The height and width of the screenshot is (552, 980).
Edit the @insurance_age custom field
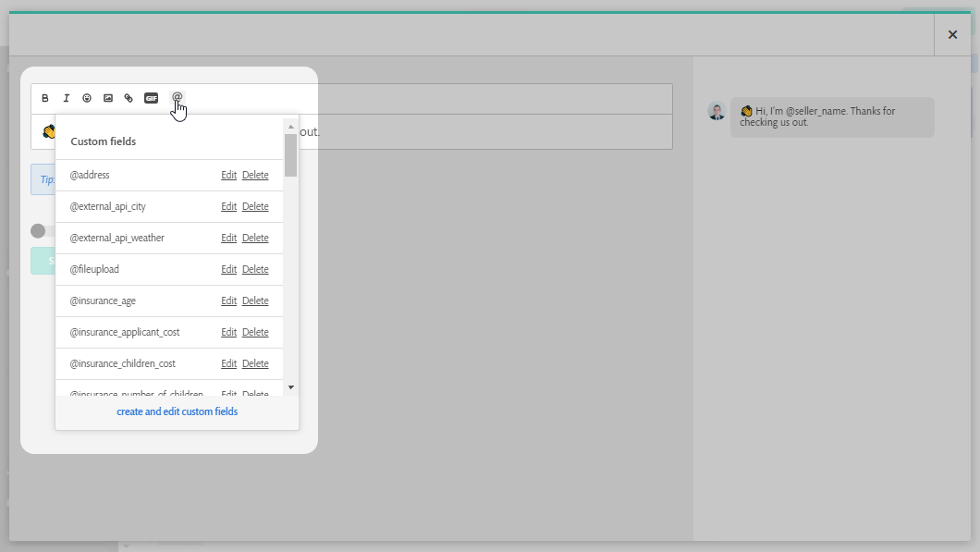[228, 301]
